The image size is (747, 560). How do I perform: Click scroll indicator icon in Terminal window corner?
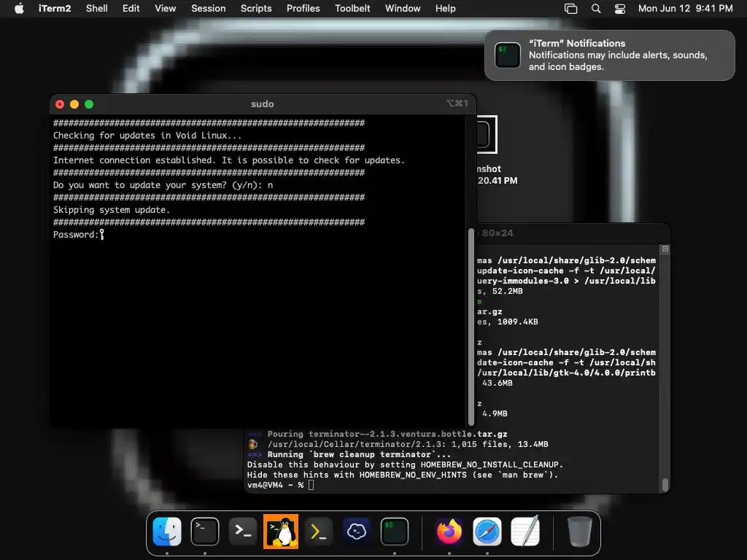click(x=665, y=249)
